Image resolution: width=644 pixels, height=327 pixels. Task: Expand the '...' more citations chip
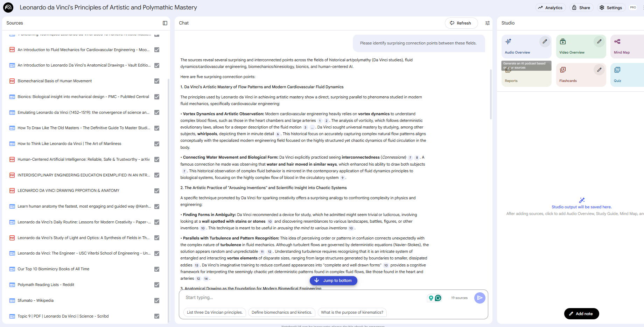pyautogui.click(x=312, y=127)
